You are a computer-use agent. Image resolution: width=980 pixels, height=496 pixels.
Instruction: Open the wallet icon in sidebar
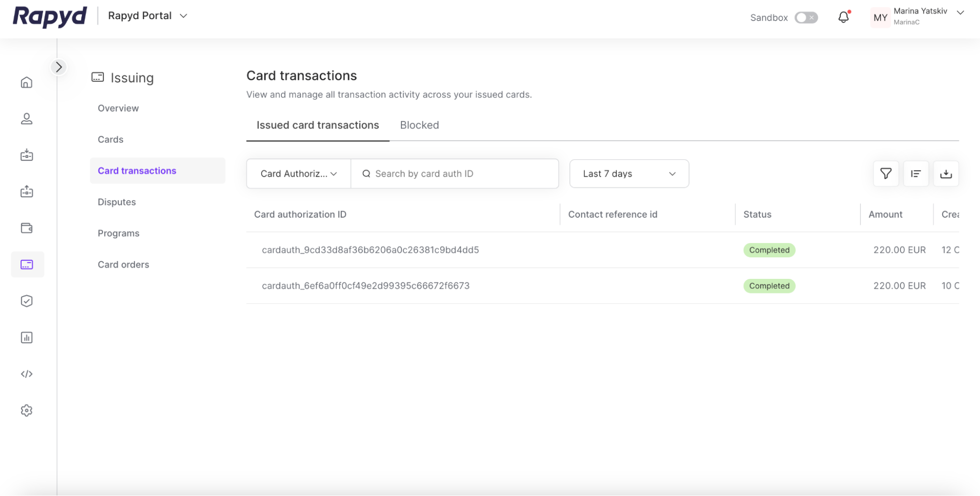tap(26, 228)
